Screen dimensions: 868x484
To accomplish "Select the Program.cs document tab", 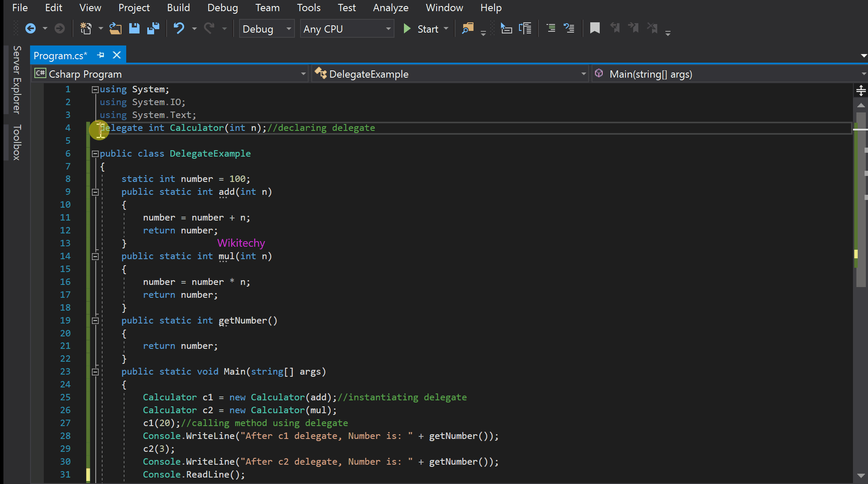I will pyautogui.click(x=61, y=55).
